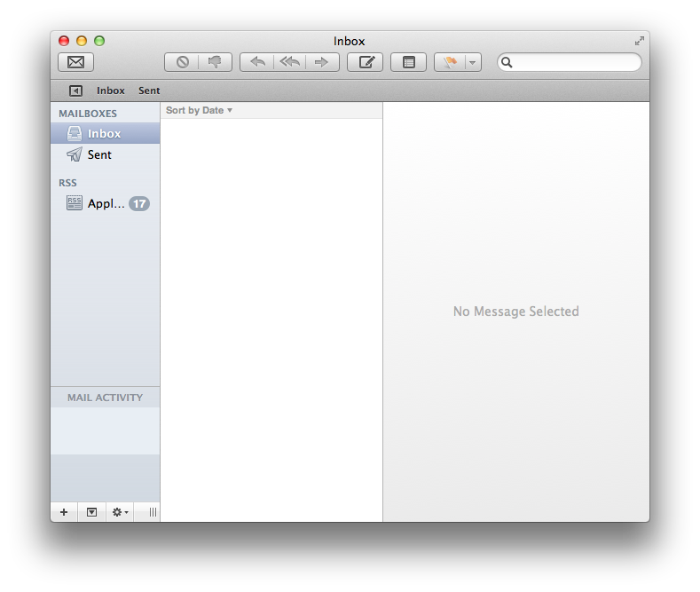The image size is (700, 592).
Task: Click the Delete message toolbar icon
Action: pyautogui.click(x=182, y=62)
